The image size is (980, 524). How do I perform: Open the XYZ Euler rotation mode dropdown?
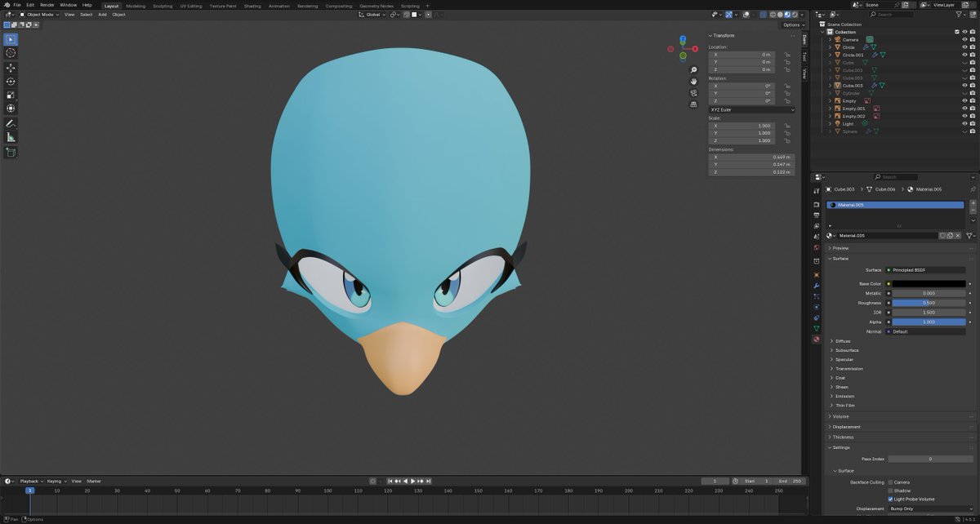click(x=751, y=109)
